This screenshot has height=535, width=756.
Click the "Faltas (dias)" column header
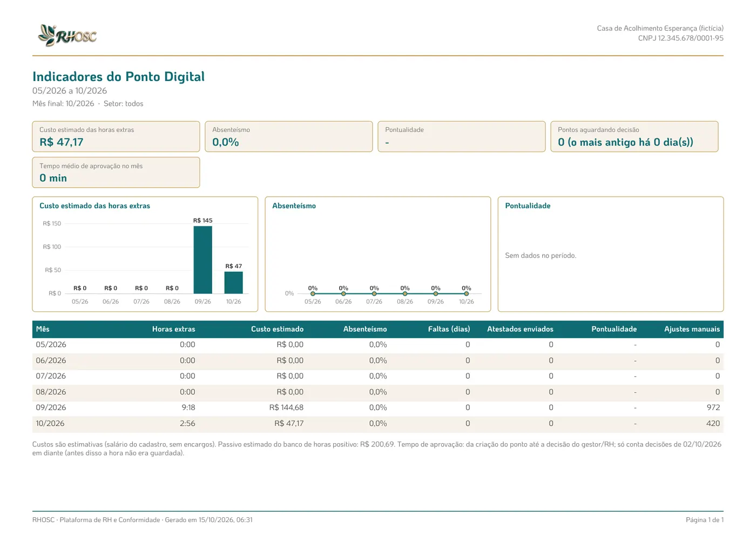[449, 329]
